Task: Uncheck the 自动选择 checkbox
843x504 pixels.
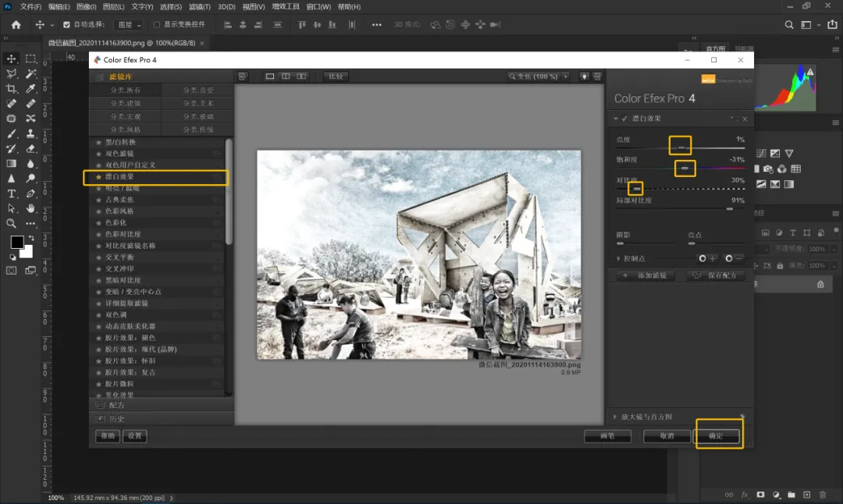Action: [66, 25]
